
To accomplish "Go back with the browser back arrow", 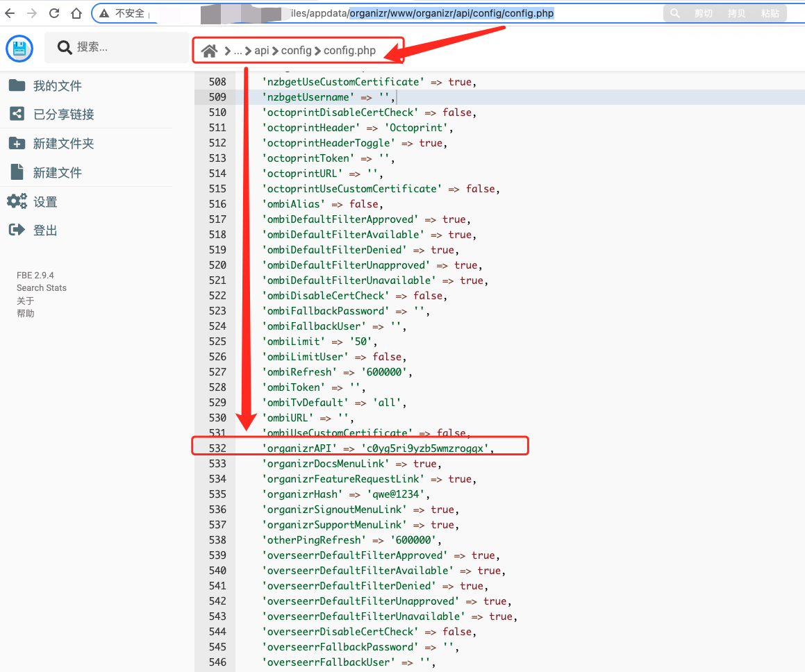I will coord(10,13).
